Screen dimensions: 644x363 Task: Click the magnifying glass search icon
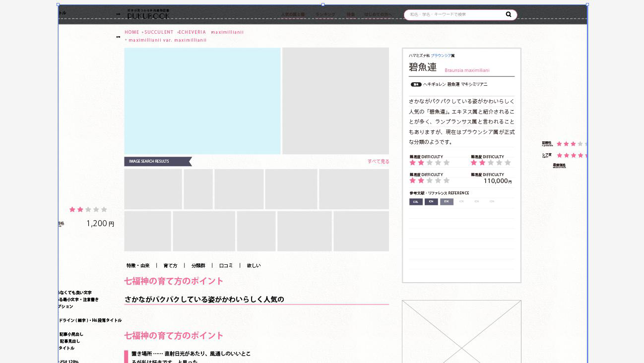pyautogui.click(x=508, y=14)
